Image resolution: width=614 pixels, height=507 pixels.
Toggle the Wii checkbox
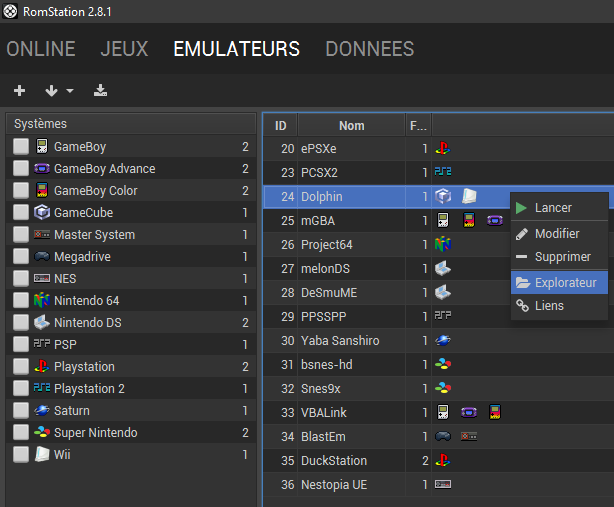[21, 455]
